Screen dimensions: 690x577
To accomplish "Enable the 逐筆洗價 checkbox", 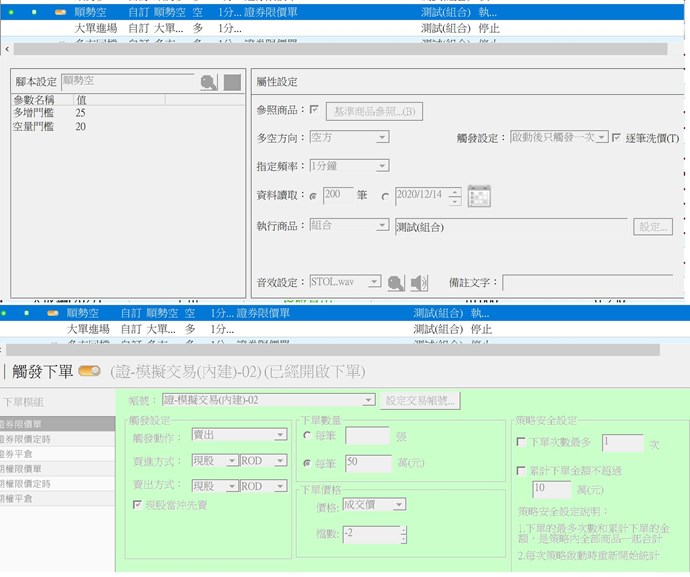I will click(x=616, y=137).
